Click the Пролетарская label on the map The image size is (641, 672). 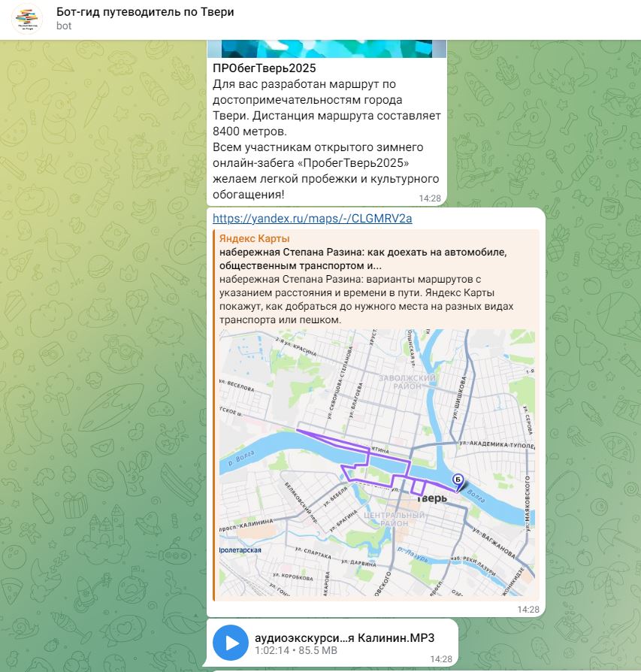pos(240,550)
